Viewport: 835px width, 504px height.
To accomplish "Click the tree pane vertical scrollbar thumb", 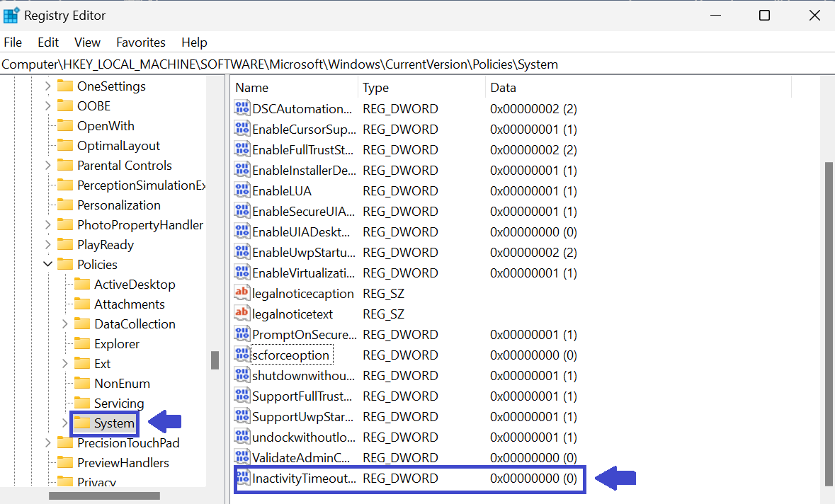I will pos(215,360).
